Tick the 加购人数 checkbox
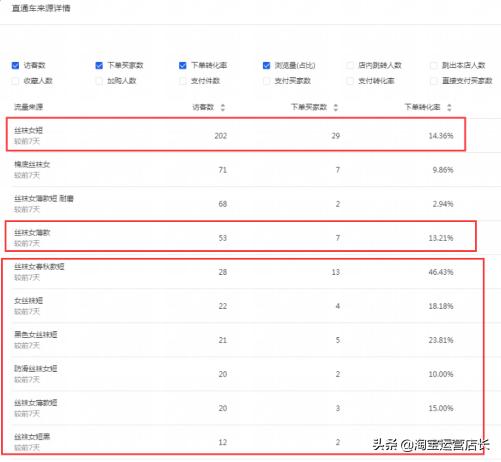The image size is (501, 462). click(99, 81)
